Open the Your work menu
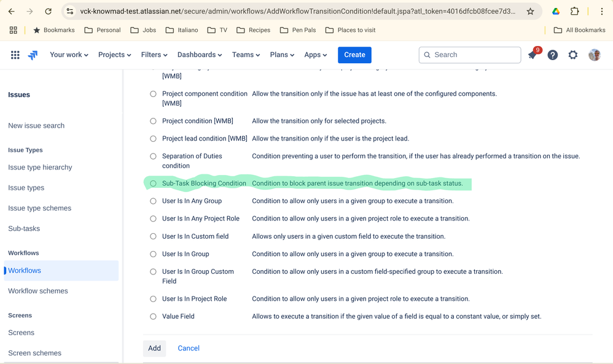Image resolution: width=613 pixels, height=364 pixels. pos(68,55)
